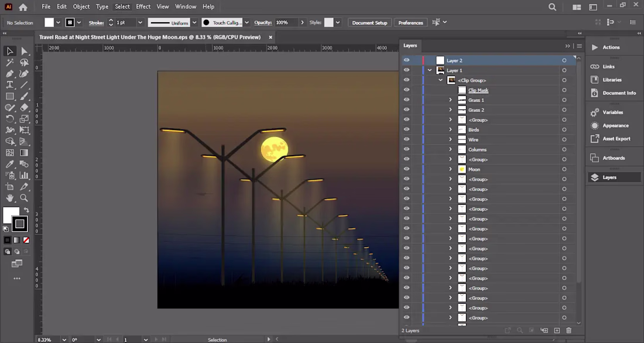Collapse the Clip Group item
The image size is (644, 343).
[x=440, y=80]
